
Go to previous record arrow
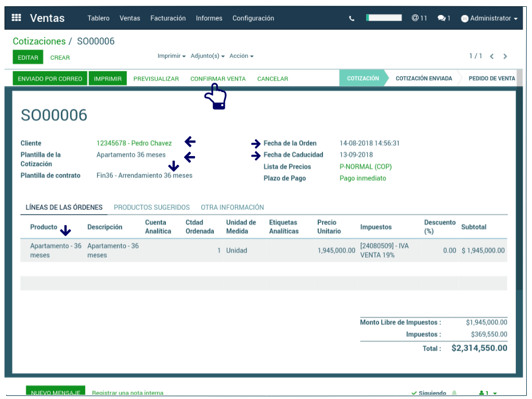tap(491, 56)
